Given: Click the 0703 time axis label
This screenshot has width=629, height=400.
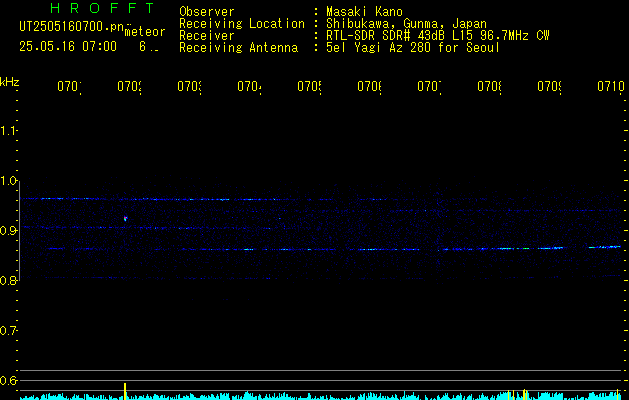Looking at the screenshot, I should 189,86.
